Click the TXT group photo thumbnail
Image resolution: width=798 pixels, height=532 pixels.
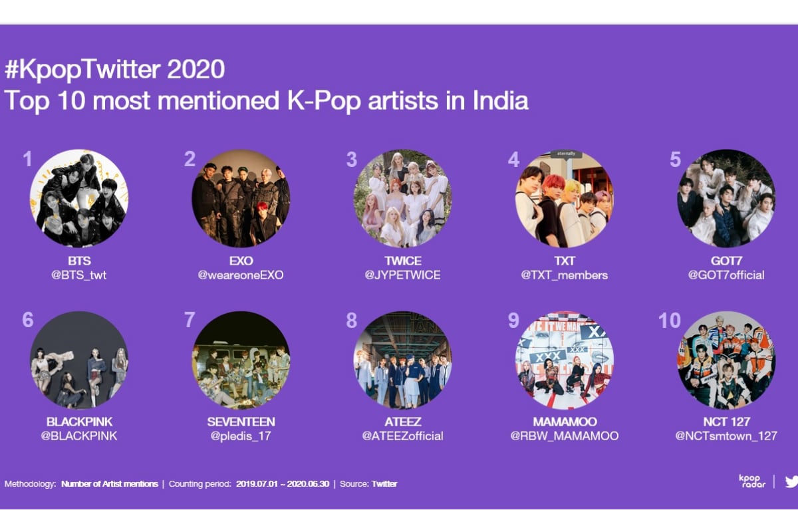[x=565, y=199]
